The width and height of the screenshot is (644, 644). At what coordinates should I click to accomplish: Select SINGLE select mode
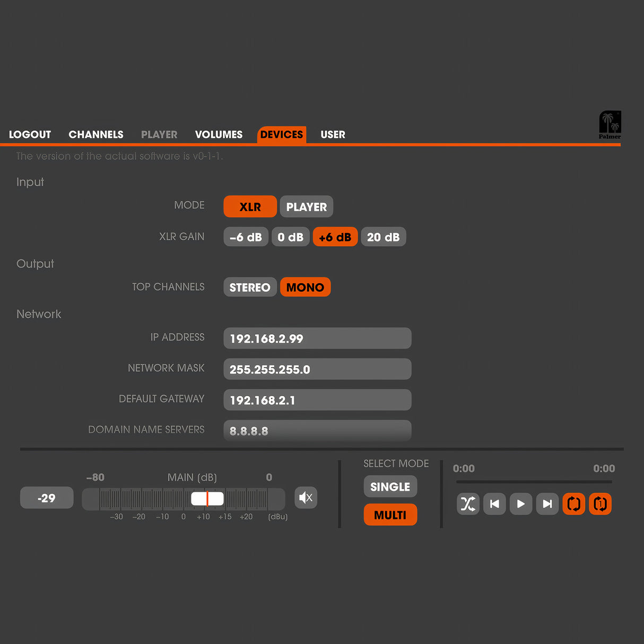coord(390,486)
